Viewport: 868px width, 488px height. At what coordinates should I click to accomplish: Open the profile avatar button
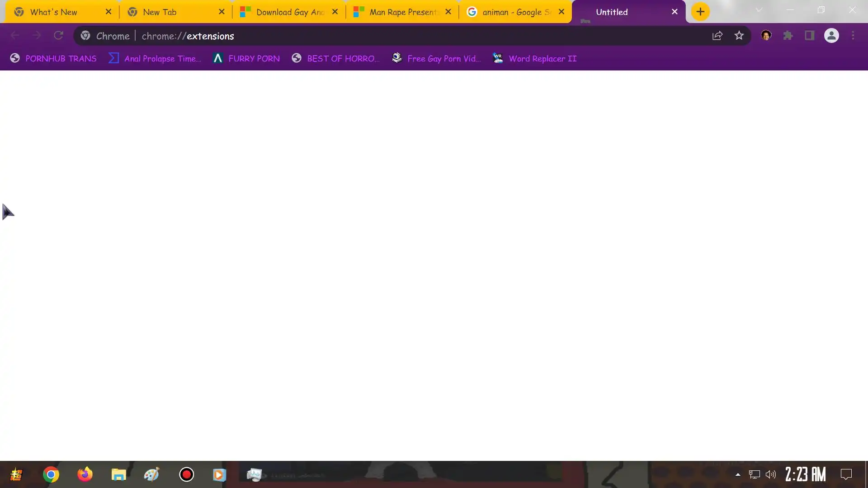(831, 36)
